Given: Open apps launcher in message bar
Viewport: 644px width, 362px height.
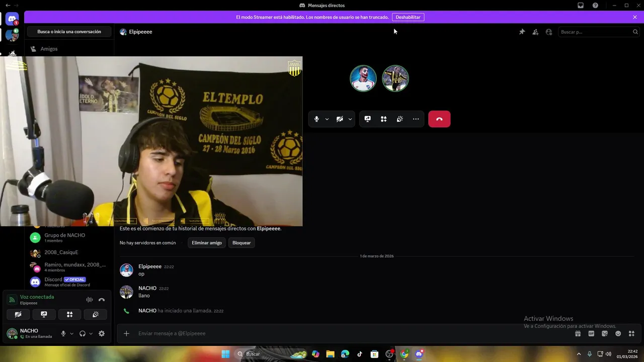Looking at the screenshot, I should click(631, 333).
